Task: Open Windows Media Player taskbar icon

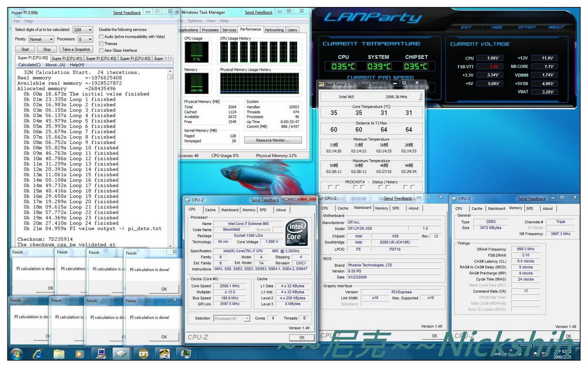Action: coord(79,354)
